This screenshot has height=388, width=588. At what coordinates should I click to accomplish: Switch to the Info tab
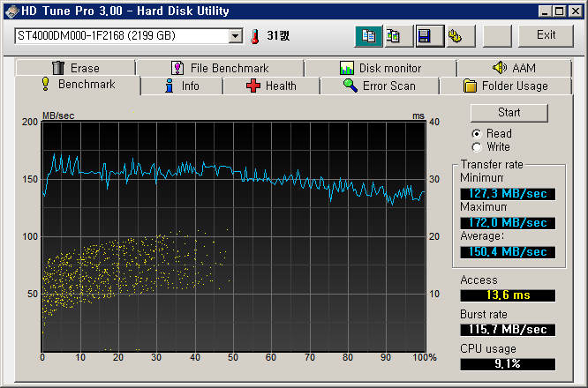pos(182,86)
